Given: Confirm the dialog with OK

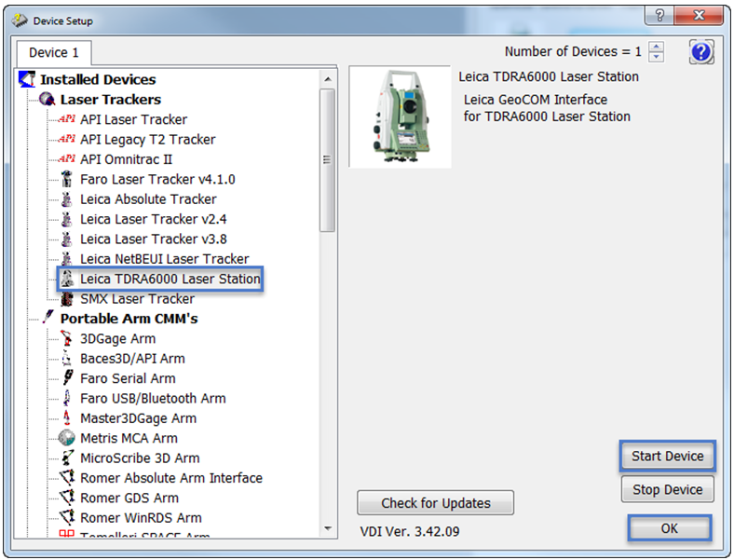Looking at the screenshot, I should click(x=670, y=528).
